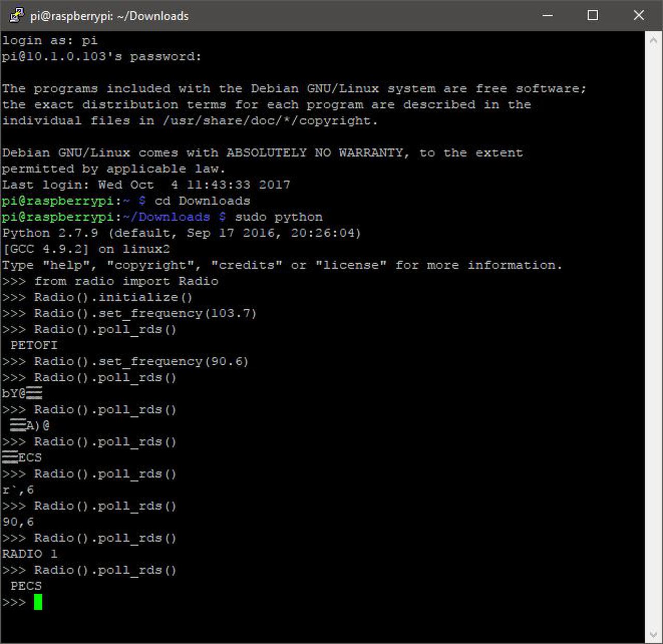Image resolution: width=663 pixels, height=644 pixels.
Task: Click the 'ABSOLUTELY NO WARRANTY' text
Action: pyautogui.click(x=315, y=153)
